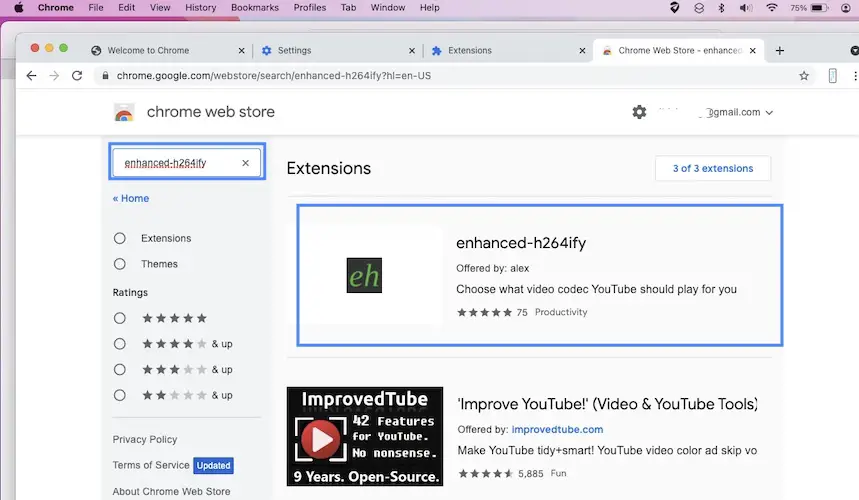The height and width of the screenshot is (500, 859).
Task: Click the address bar URL
Action: point(273,76)
